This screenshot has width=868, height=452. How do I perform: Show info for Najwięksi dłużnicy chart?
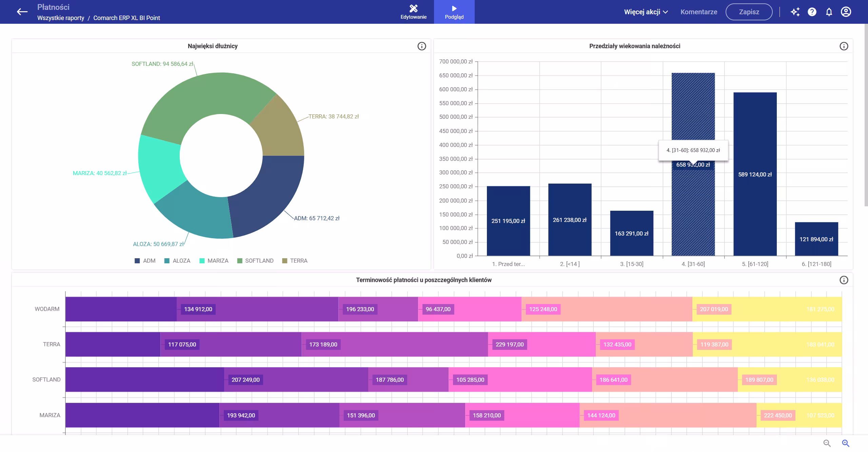pos(422,46)
